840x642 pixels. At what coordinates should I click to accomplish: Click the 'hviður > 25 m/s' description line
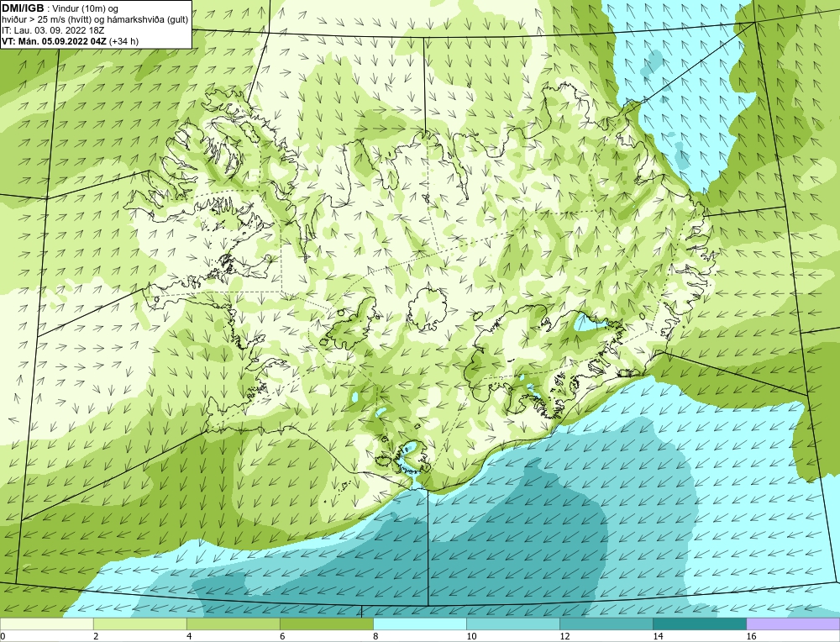[95, 20]
